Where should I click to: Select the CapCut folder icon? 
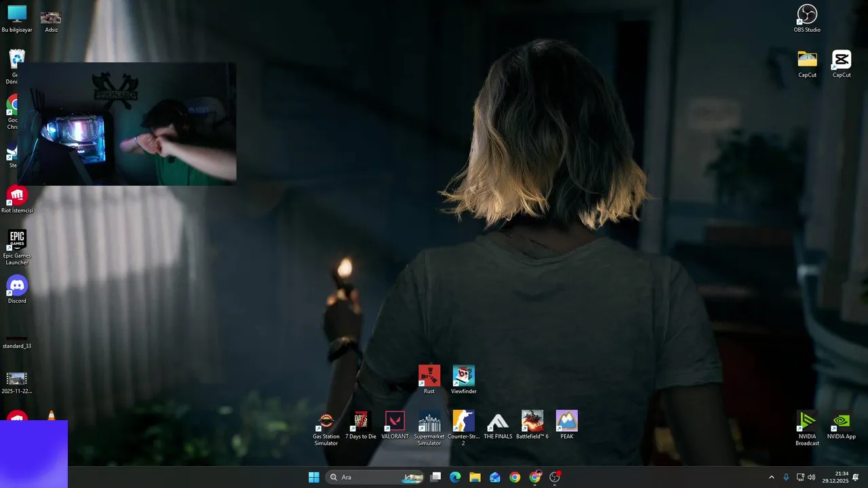[x=807, y=64]
